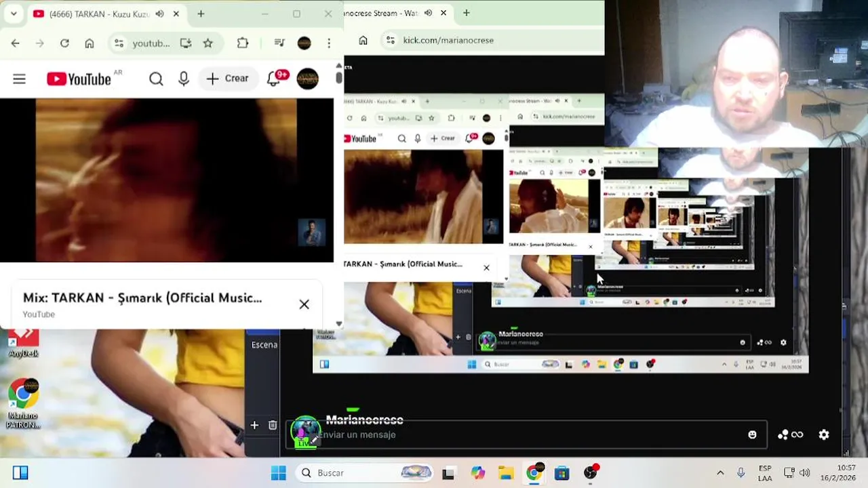Open the YouTube guide menu in the largest YouTube page
This screenshot has height=488, width=868.
pos(19,79)
